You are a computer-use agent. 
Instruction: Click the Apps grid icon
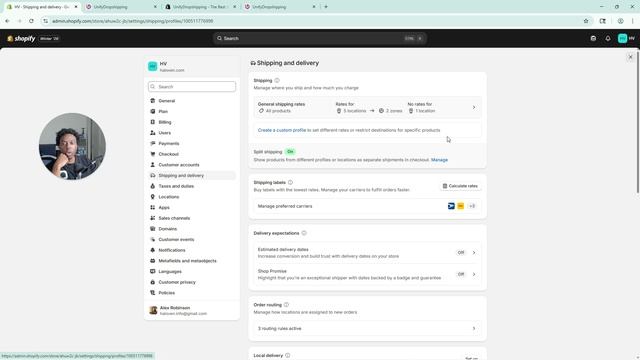coord(153,207)
